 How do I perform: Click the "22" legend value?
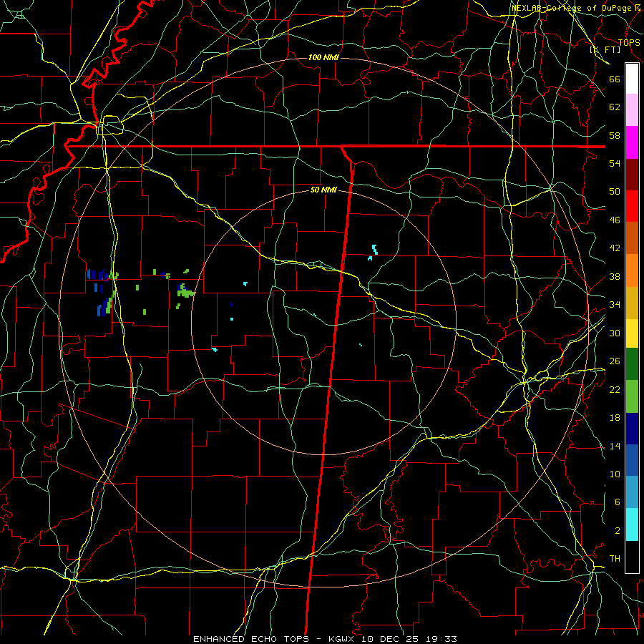[x=615, y=390]
